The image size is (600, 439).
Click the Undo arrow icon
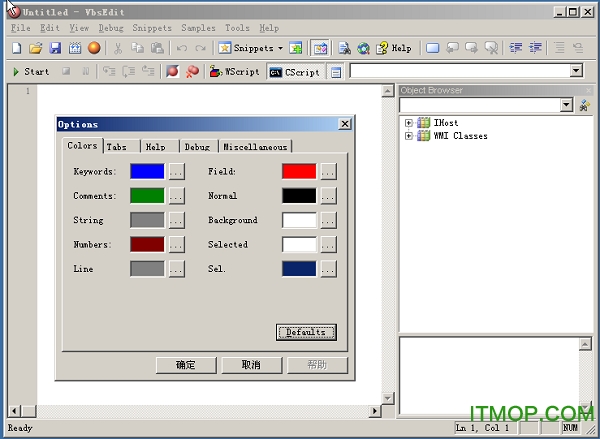pyautogui.click(x=182, y=48)
